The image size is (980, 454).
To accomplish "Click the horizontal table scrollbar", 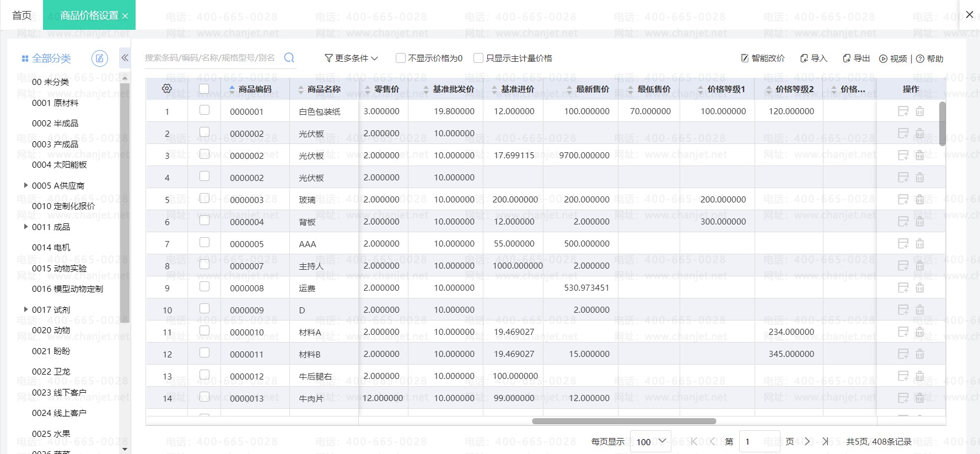I will (624, 421).
